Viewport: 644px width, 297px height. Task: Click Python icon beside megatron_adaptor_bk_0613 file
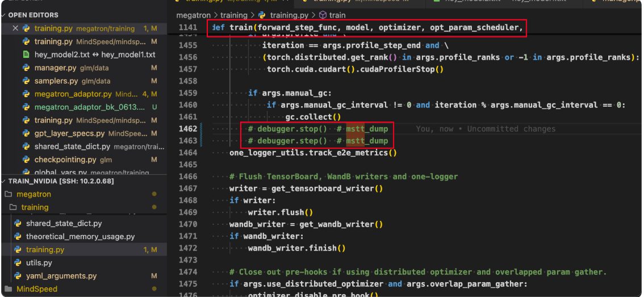point(26,107)
